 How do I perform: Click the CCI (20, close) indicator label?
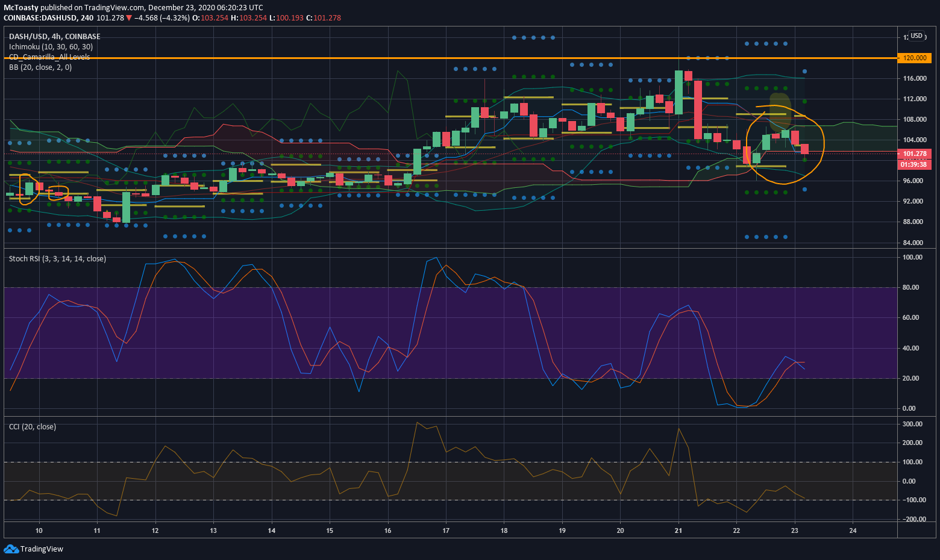33,426
